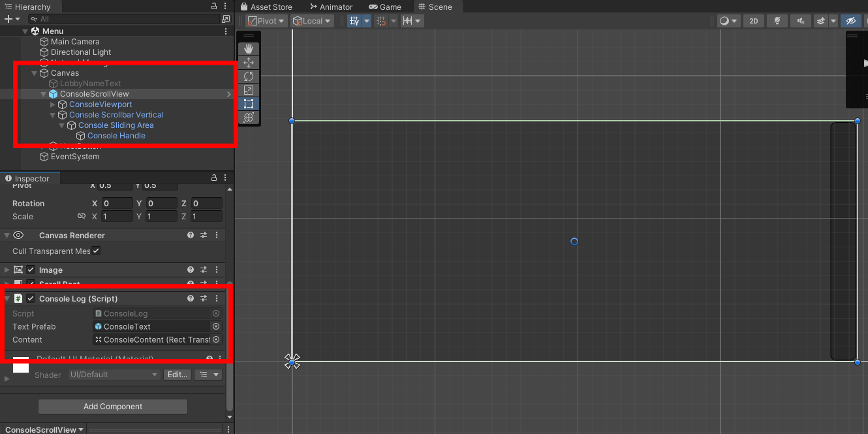Screen dimensions: 868x434
Task: Select Console Handle object
Action: 116,136
